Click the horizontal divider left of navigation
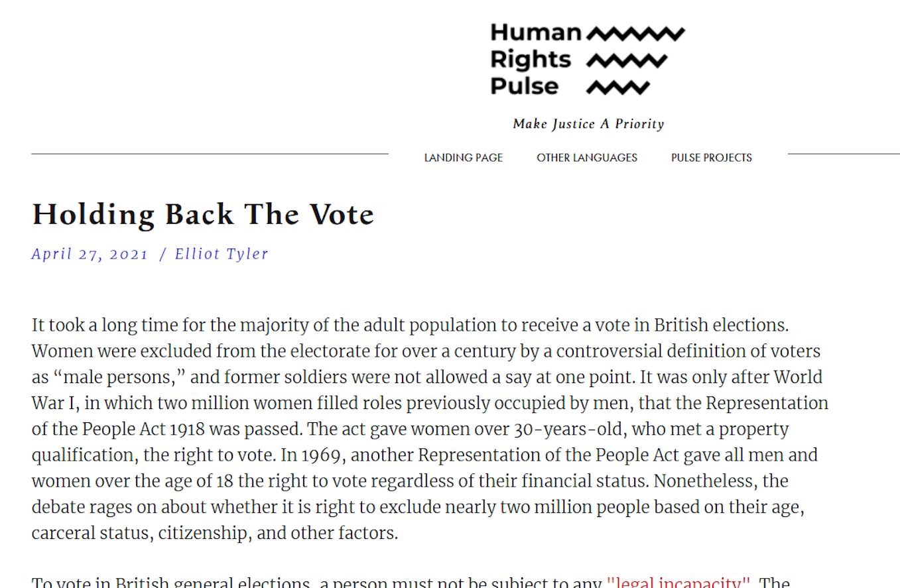900x588 pixels. point(210,154)
